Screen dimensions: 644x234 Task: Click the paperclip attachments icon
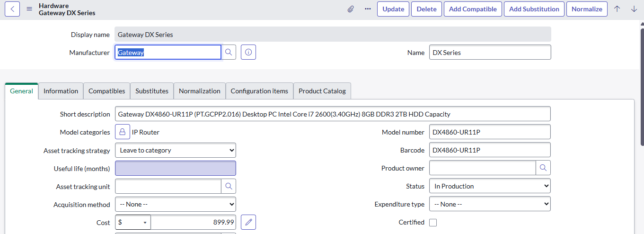click(351, 9)
